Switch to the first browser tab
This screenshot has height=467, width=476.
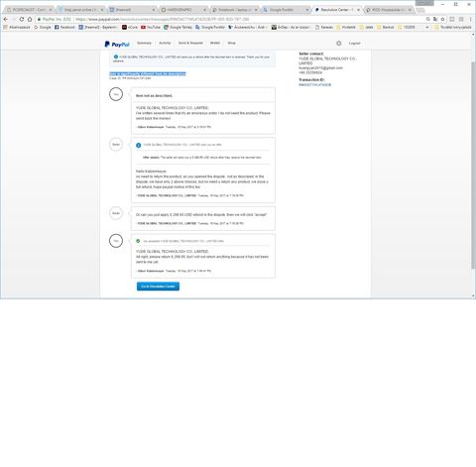click(x=29, y=10)
